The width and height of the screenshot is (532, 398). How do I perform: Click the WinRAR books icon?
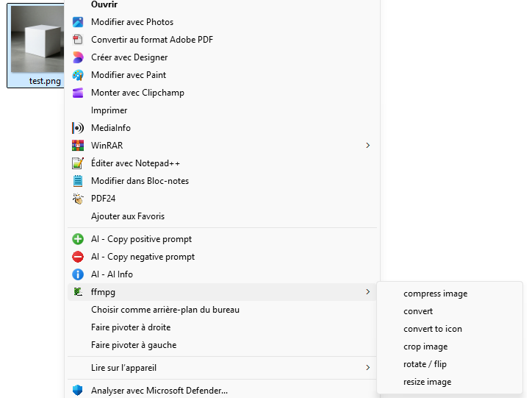[x=78, y=146]
